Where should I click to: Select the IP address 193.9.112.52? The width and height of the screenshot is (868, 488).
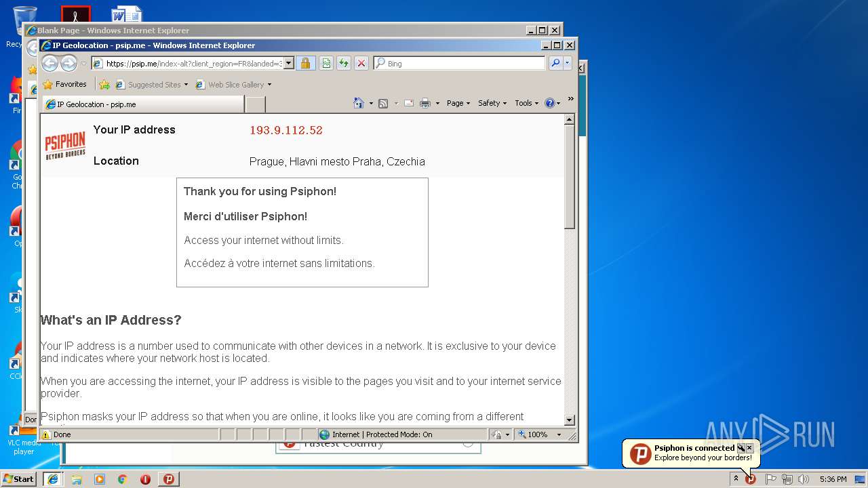pyautogui.click(x=285, y=130)
